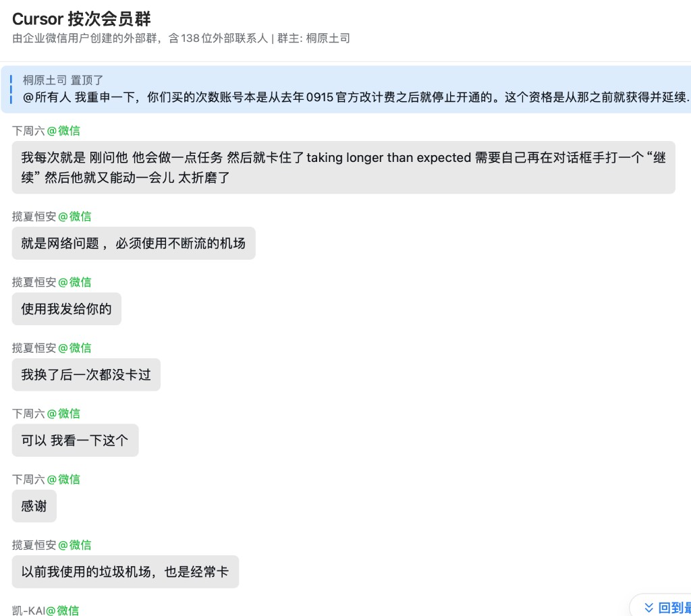Image resolution: width=691 pixels, height=616 pixels.
Task: Click 回到最 button to jump to newest messages
Action: tap(671, 606)
